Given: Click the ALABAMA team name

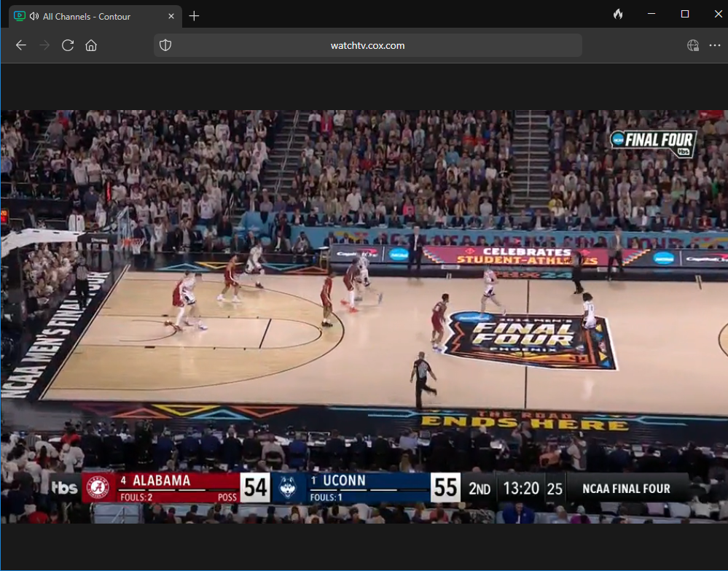Looking at the screenshot, I should tap(162, 481).
